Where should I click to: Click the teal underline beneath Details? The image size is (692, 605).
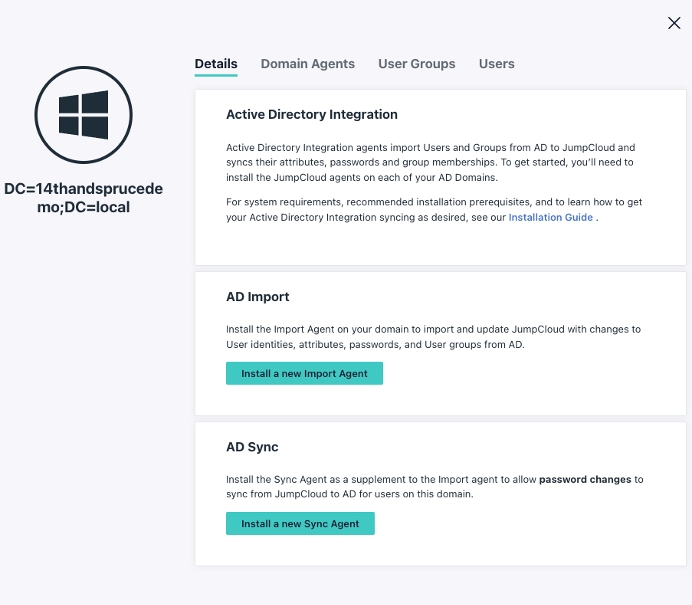(216, 76)
